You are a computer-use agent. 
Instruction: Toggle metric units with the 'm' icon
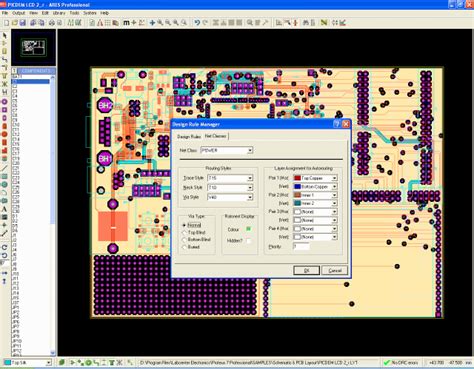126,23
